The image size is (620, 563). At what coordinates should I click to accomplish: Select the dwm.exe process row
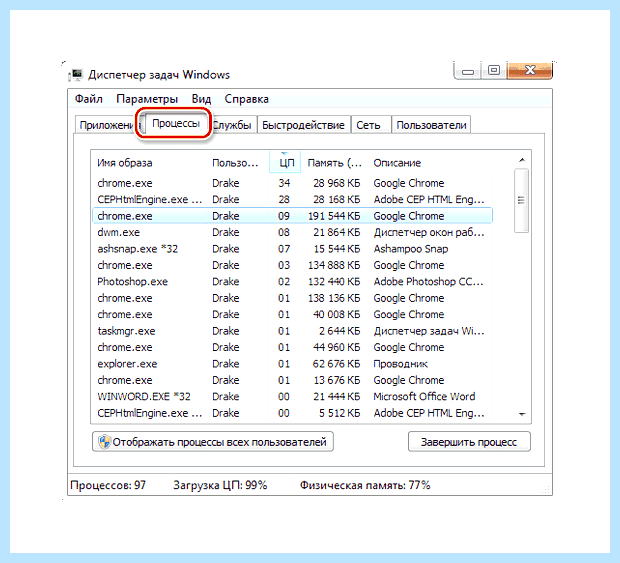coord(293,232)
